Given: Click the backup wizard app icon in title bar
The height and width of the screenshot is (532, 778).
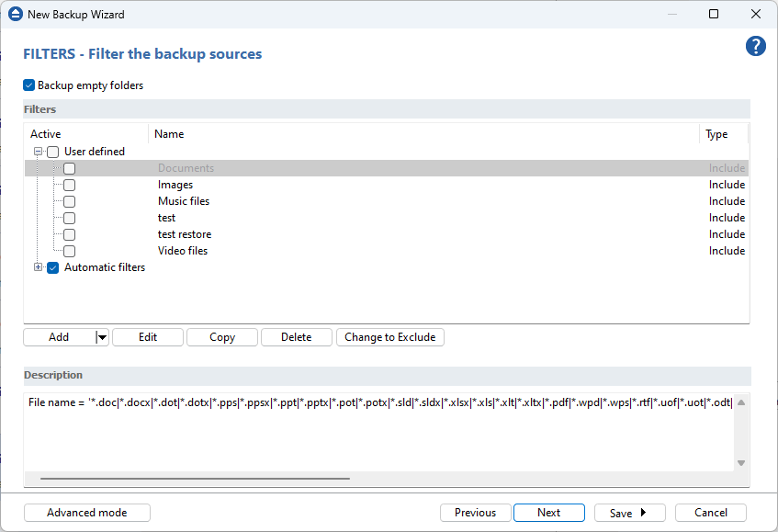Looking at the screenshot, I should (x=15, y=15).
